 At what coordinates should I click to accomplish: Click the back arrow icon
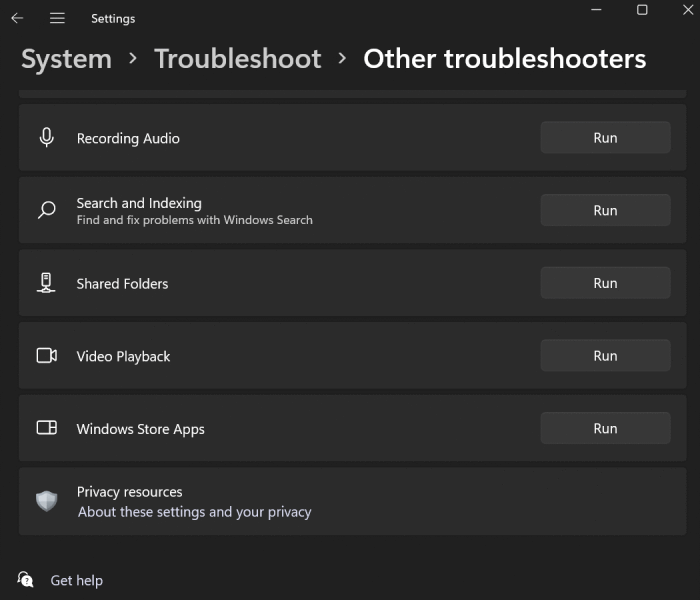coord(17,18)
